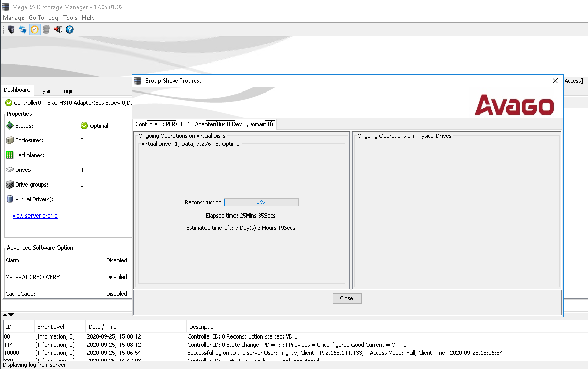Viewport: 588px width, 369px height.
Task: Click the Drives disk icon
Action: (10, 170)
